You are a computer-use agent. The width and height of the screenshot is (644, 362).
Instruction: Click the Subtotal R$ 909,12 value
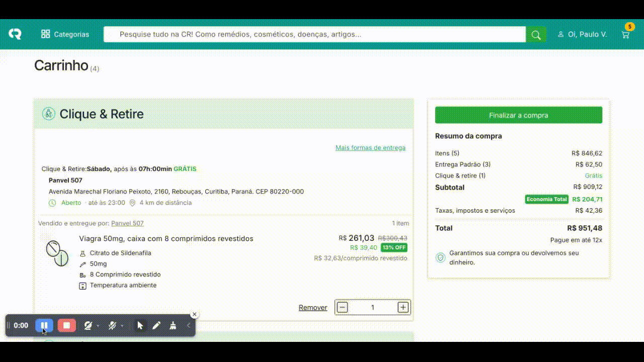[588, 187]
